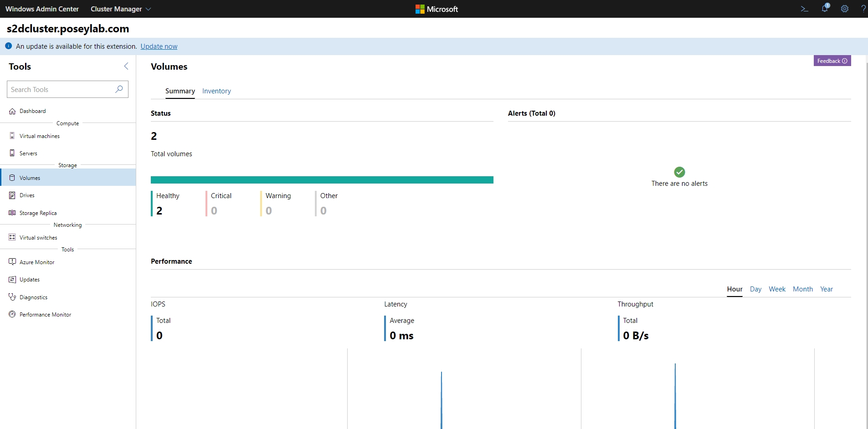Open the help question mark menu

tap(863, 9)
